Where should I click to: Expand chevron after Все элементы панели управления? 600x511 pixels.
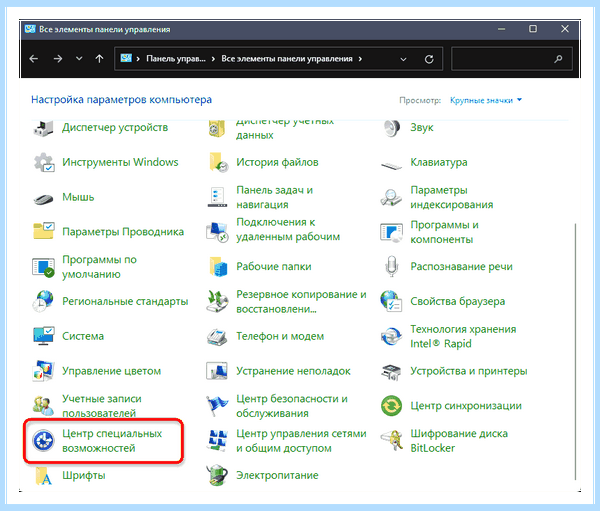tap(360, 59)
